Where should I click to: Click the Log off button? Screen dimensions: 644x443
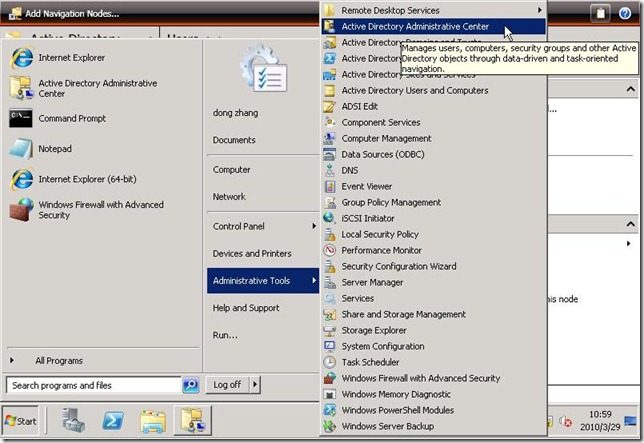click(x=227, y=385)
